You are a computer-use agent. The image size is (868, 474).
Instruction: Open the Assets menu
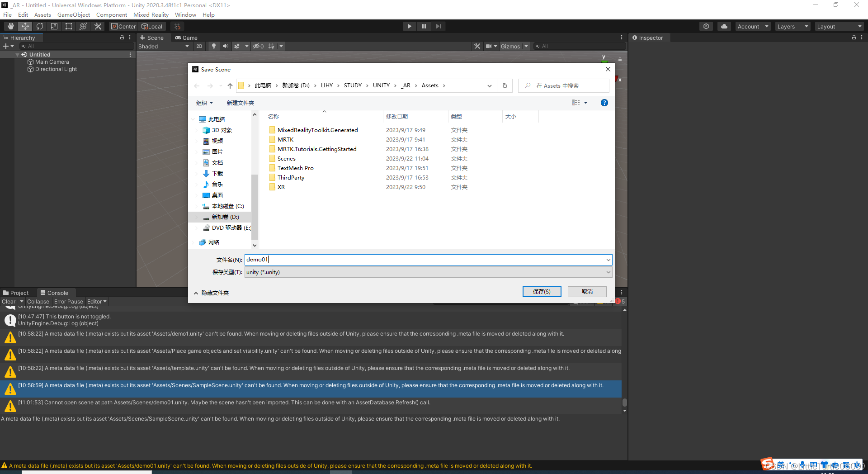(42, 15)
